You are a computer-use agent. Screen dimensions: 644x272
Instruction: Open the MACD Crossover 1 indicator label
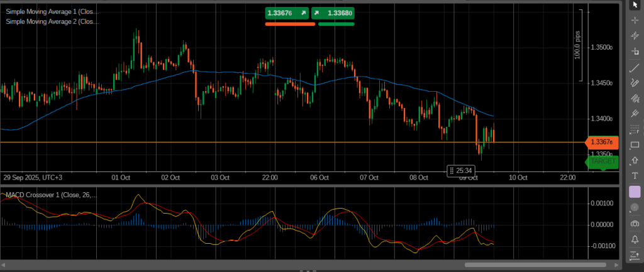pyautogui.click(x=51, y=195)
